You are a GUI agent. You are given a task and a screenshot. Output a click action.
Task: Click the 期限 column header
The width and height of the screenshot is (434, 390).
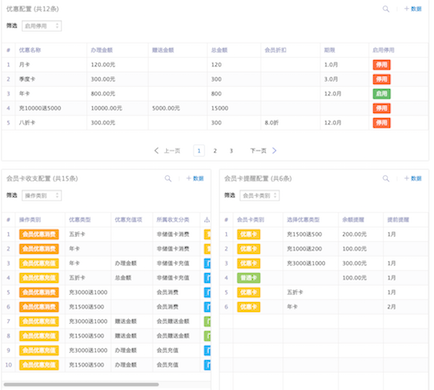point(329,50)
